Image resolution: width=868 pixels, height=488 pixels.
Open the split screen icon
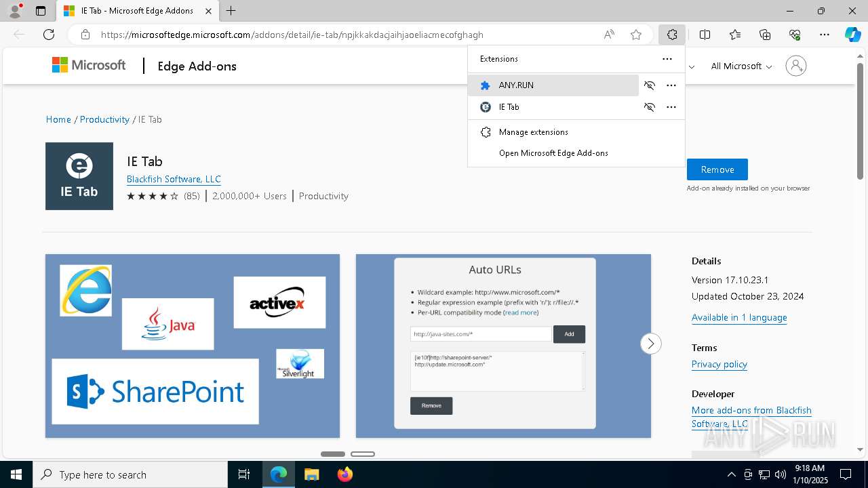point(705,35)
